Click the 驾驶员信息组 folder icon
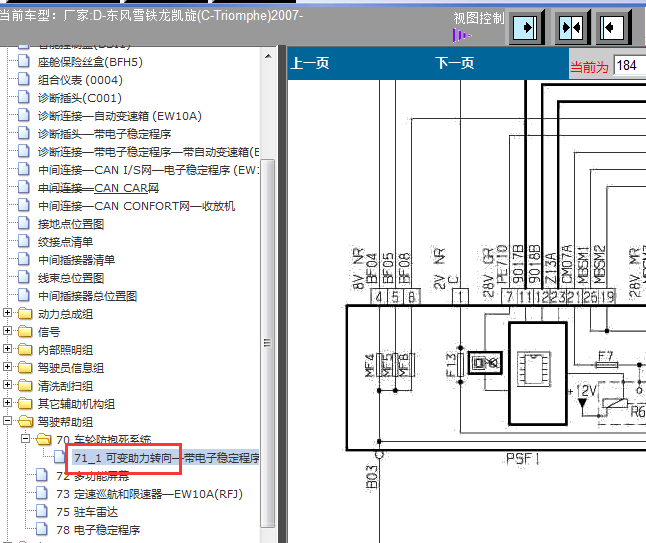The width and height of the screenshot is (646, 543). coord(25,367)
